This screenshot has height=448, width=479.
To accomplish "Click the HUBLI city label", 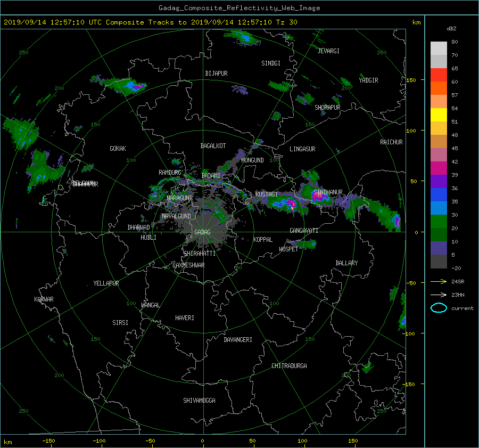I will click(x=148, y=238).
